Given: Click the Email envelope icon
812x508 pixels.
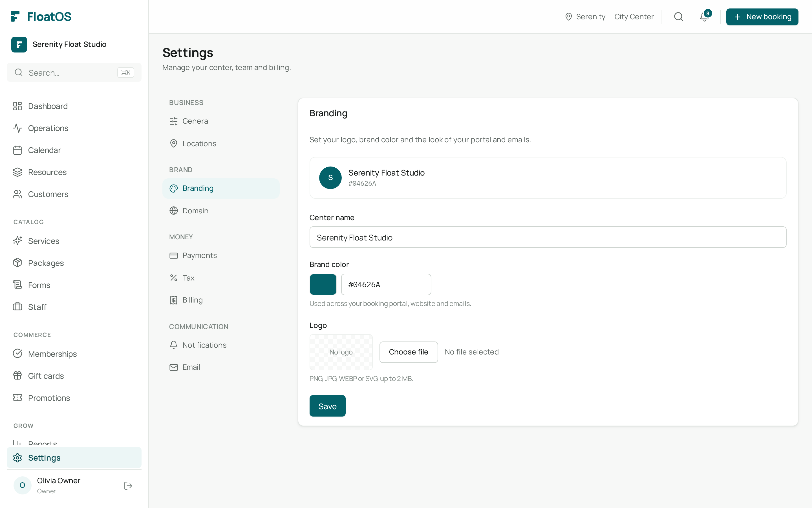Looking at the screenshot, I should tap(173, 367).
